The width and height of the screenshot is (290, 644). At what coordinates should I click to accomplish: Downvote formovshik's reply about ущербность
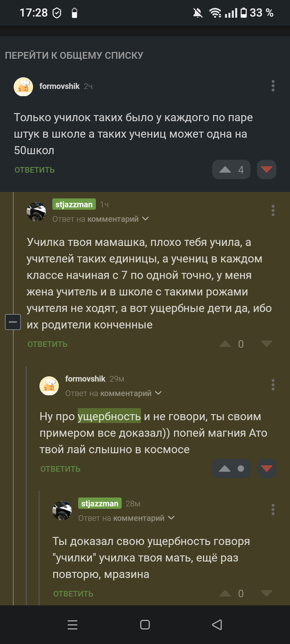pyautogui.click(x=266, y=469)
